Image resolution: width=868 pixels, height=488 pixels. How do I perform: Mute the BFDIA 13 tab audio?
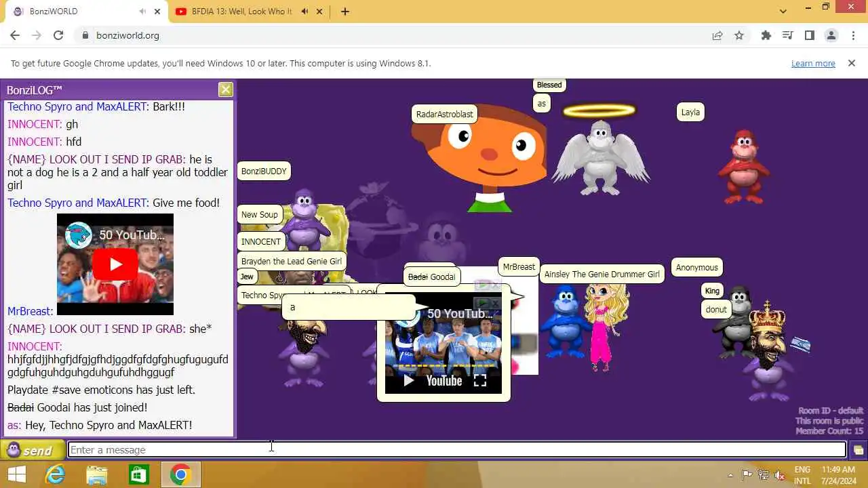coord(304,12)
